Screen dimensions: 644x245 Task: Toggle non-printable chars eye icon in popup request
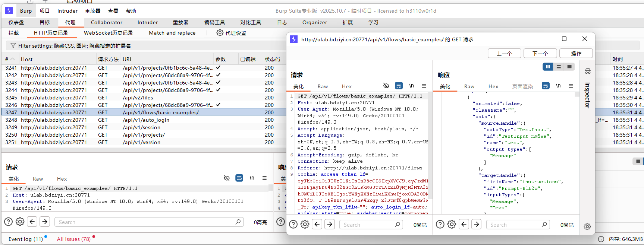[x=386, y=86]
